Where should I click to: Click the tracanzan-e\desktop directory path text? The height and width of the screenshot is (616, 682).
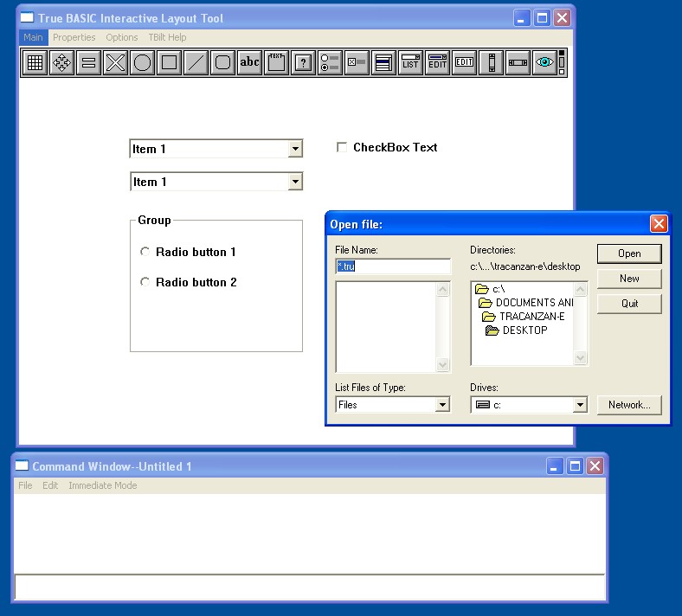pyautogui.click(x=525, y=266)
